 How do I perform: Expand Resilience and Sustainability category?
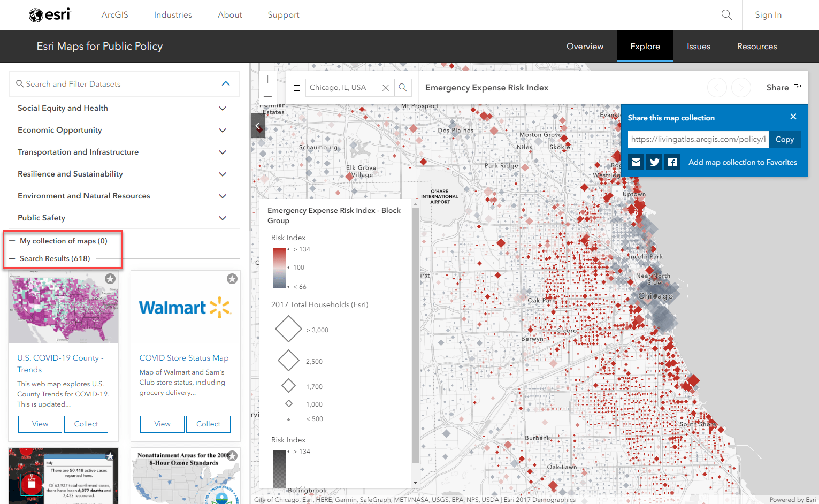(x=124, y=174)
